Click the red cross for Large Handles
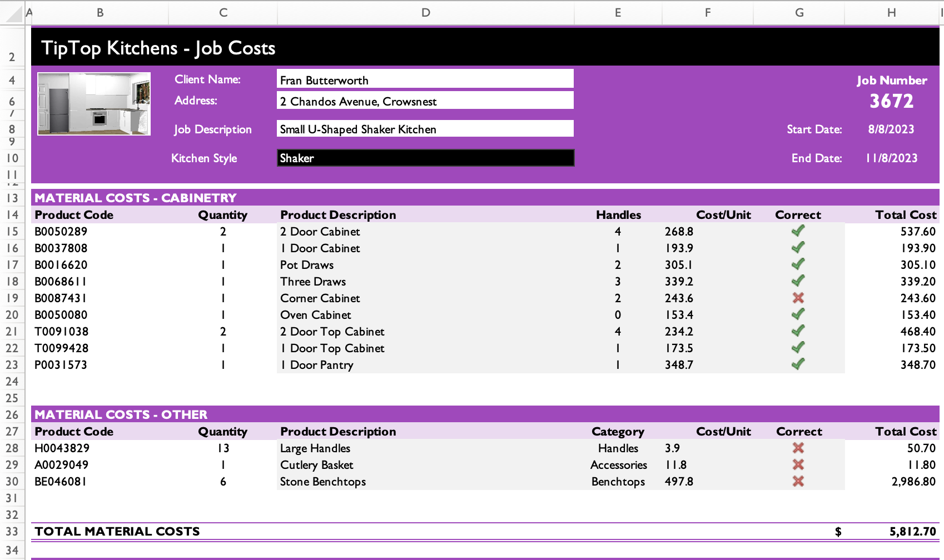This screenshot has height=560, width=944. 798,448
